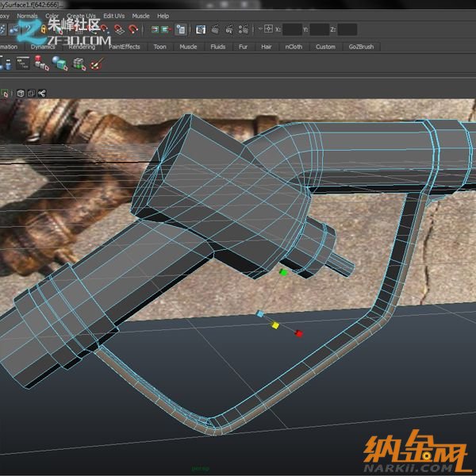Switch to the PaintEffects shelf tab
476x476 pixels.
[x=124, y=47]
